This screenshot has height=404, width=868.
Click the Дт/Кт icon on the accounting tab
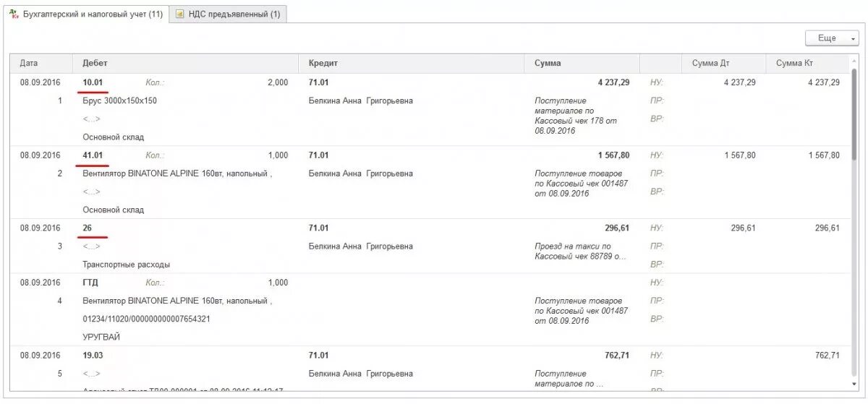tap(14, 14)
